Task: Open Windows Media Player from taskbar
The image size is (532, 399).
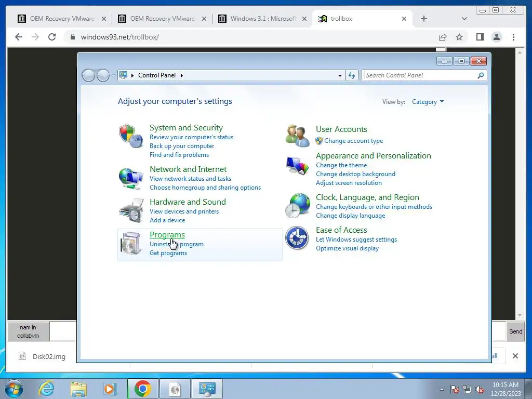Action: 110,389
